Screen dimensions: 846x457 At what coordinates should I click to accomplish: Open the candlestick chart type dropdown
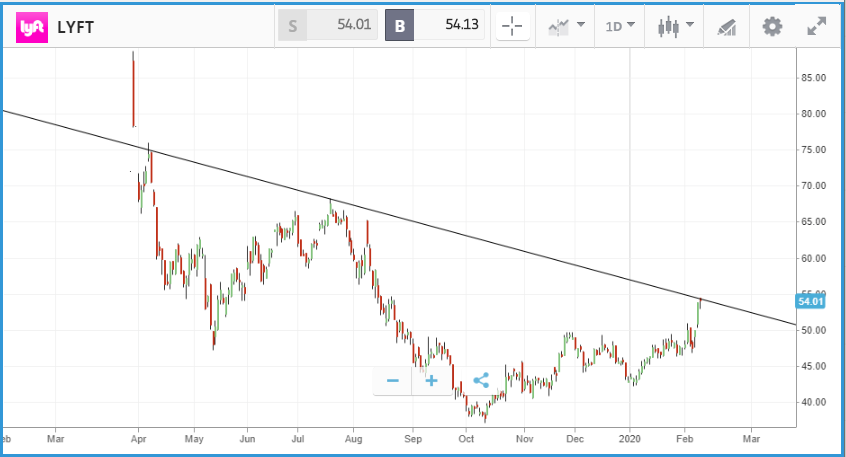pos(675,27)
